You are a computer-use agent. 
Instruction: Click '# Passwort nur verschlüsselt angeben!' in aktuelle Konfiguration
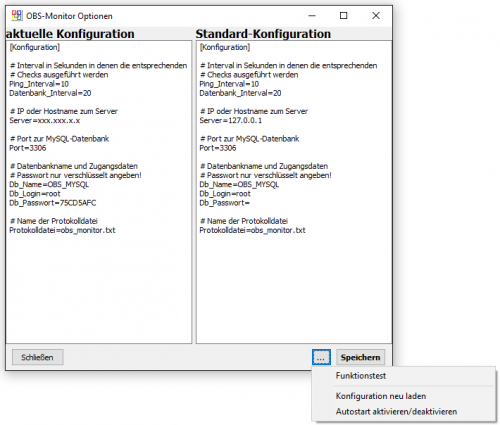click(x=76, y=175)
